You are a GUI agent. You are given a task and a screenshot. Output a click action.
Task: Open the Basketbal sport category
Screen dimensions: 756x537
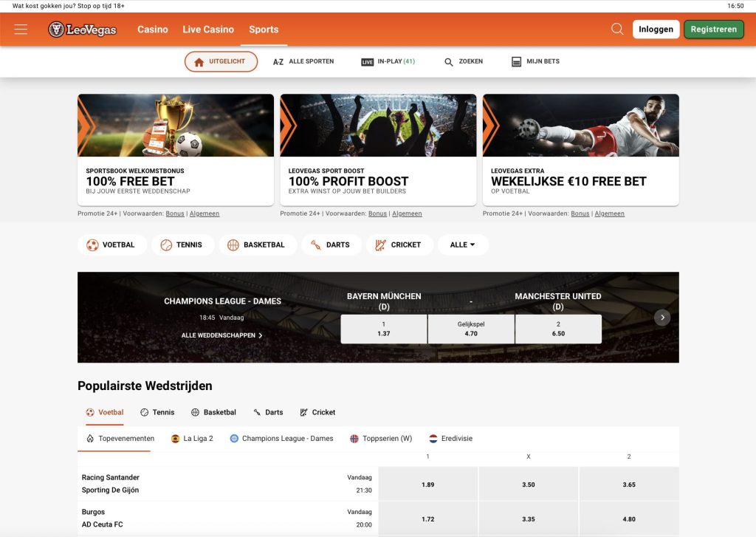coord(258,244)
